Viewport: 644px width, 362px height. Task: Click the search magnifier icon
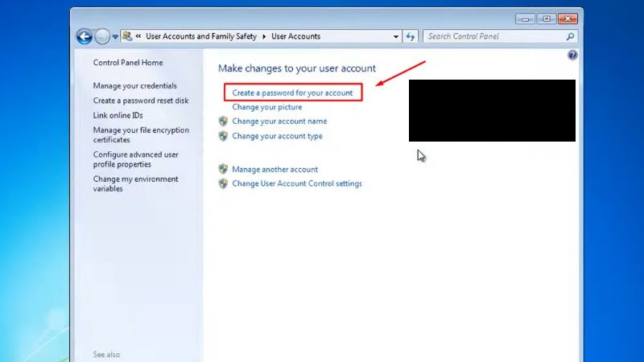[x=570, y=36]
